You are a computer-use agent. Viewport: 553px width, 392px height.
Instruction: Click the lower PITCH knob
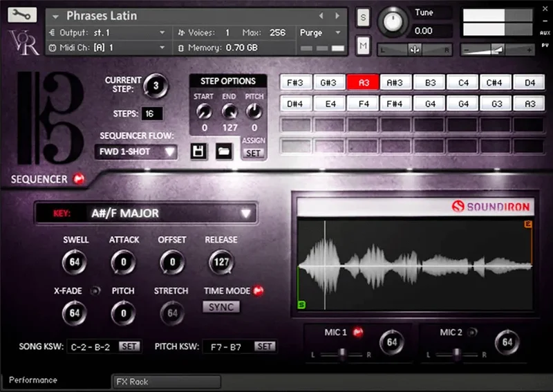pos(124,313)
